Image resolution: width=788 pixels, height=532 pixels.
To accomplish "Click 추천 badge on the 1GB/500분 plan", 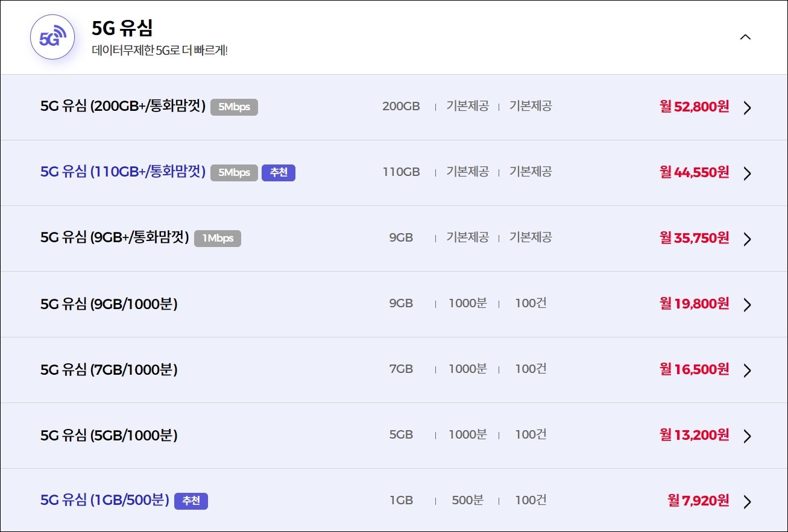I will click(x=191, y=501).
